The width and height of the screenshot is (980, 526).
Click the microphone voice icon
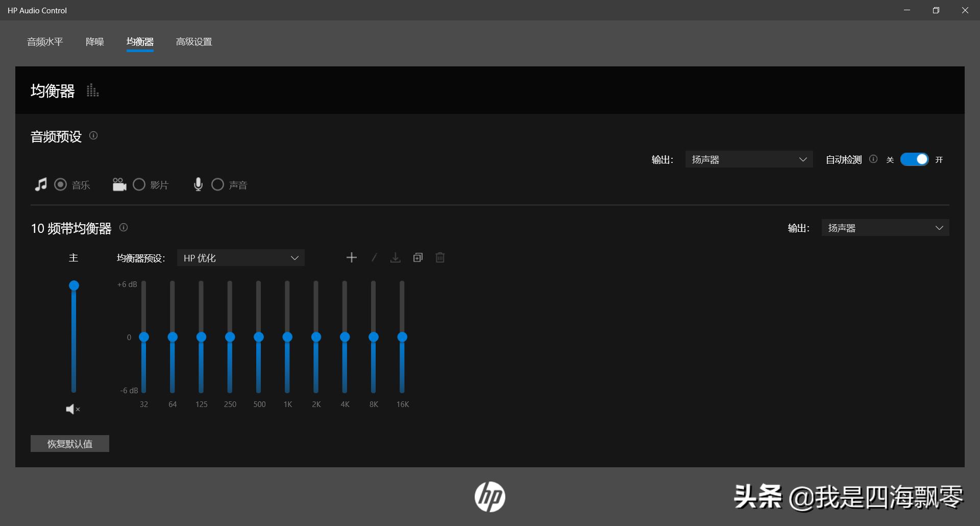click(198, 184)
